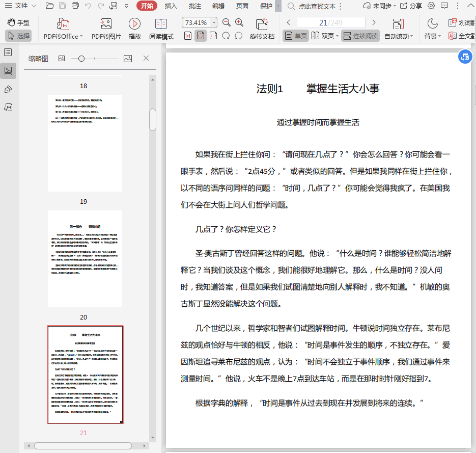Go to previous page with left arrow
This screenshot has width=476, height=453.
(x=288, y=22)
